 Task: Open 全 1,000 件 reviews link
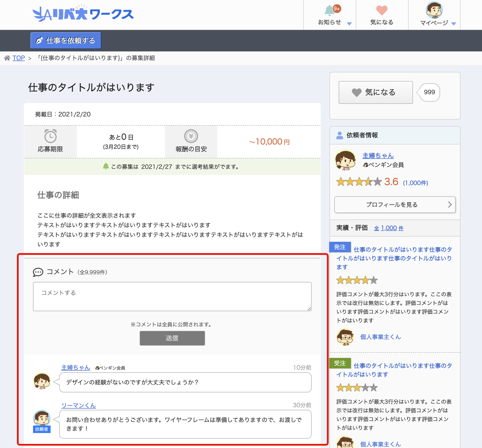pos(389,228)
